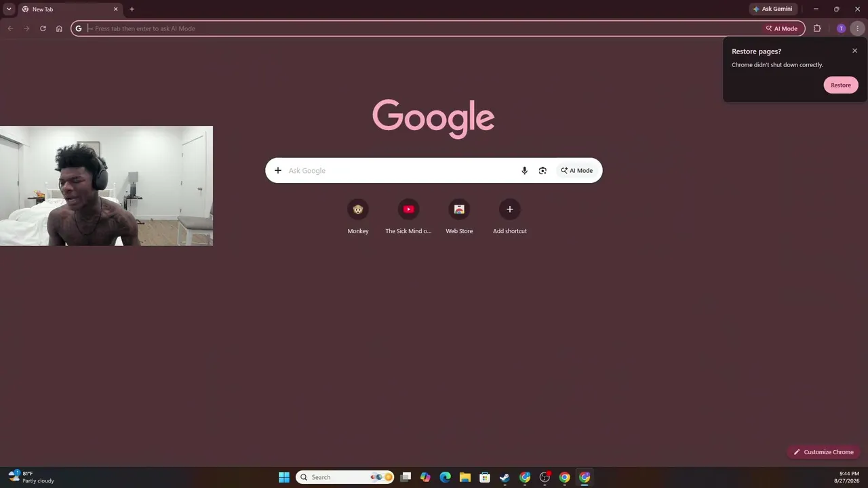The image size is (868, 488).
Task: Launch Copilot from the taskbar
Action: pos(425,477)
